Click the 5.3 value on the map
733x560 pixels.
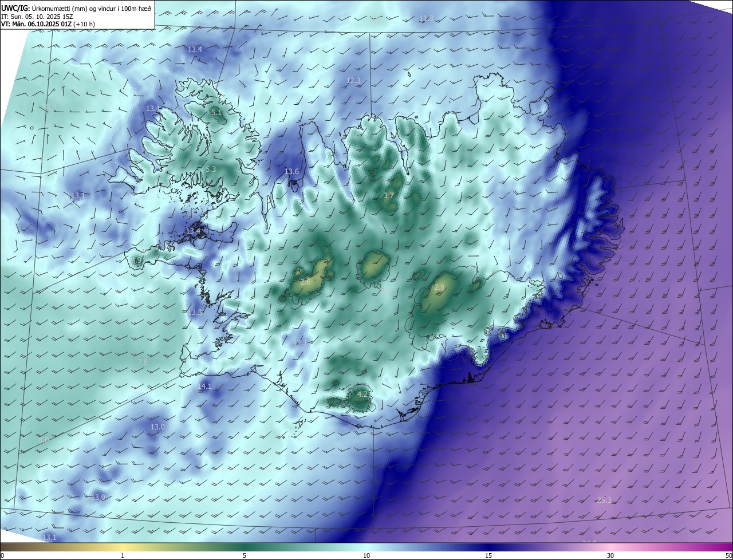(211, 169)
